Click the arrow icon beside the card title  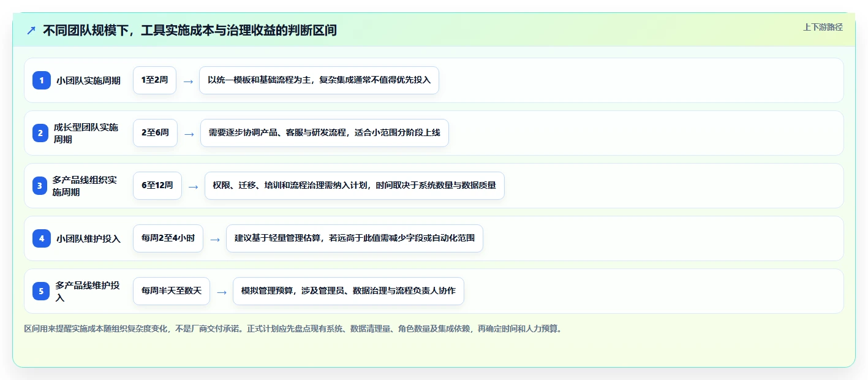point(31,30)
